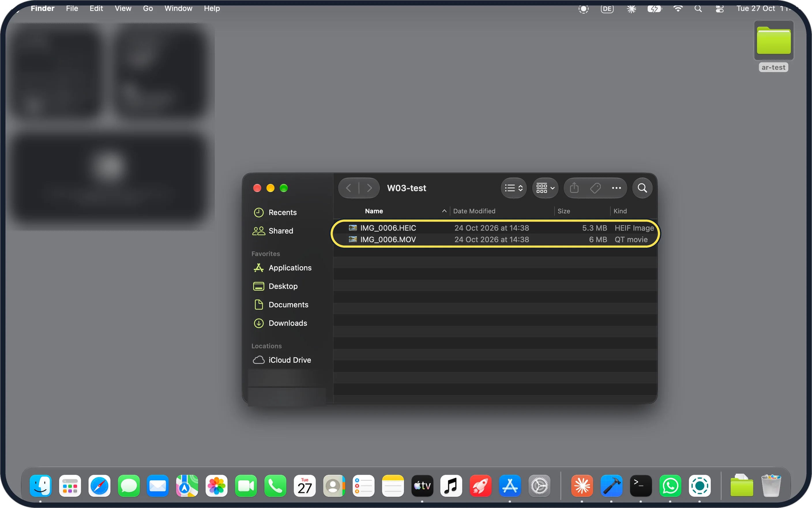Viewport: 812px width, 508px height.
Task: Open Terminal from the Dock
Action: click(x=641, y=486)
